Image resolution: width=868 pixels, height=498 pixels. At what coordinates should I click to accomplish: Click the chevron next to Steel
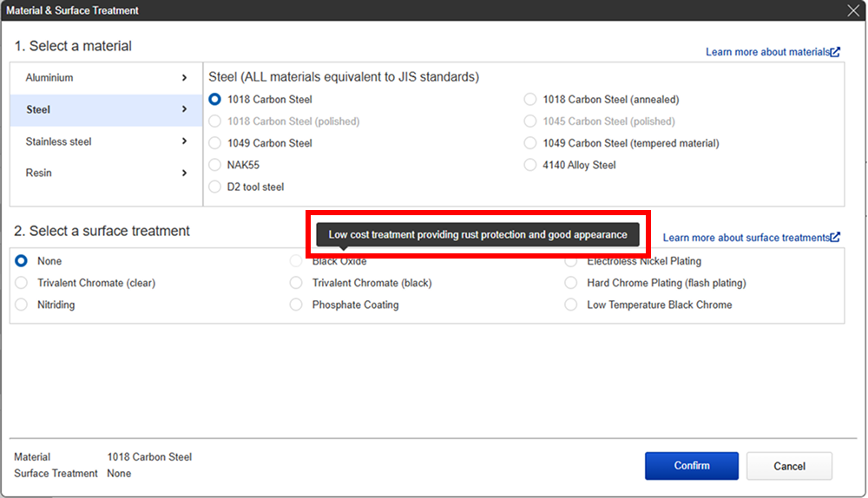pos(184,110)
